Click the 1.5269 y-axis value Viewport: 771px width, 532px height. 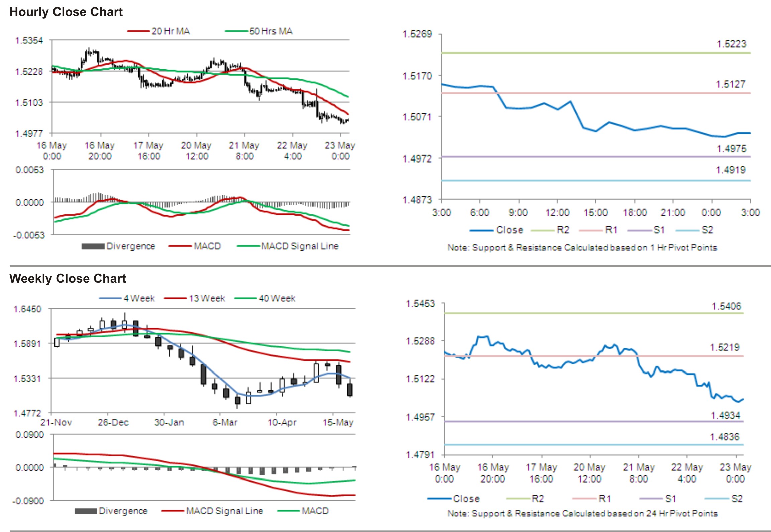click(417, 34)
